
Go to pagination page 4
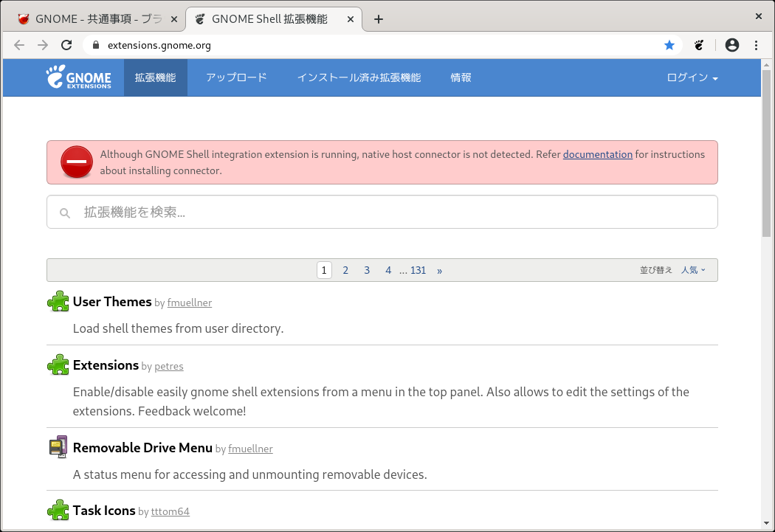[388, 270]
